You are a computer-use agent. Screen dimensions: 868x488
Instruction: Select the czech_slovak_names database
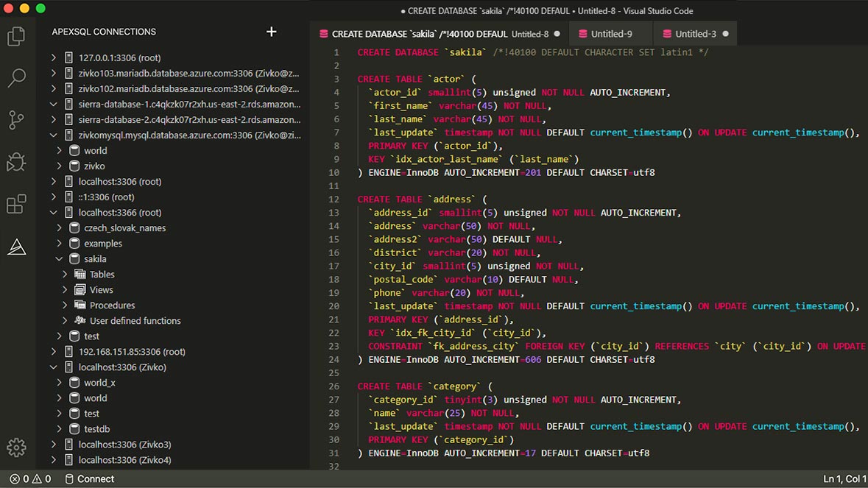pyautogui.click(x=124, y=228)
